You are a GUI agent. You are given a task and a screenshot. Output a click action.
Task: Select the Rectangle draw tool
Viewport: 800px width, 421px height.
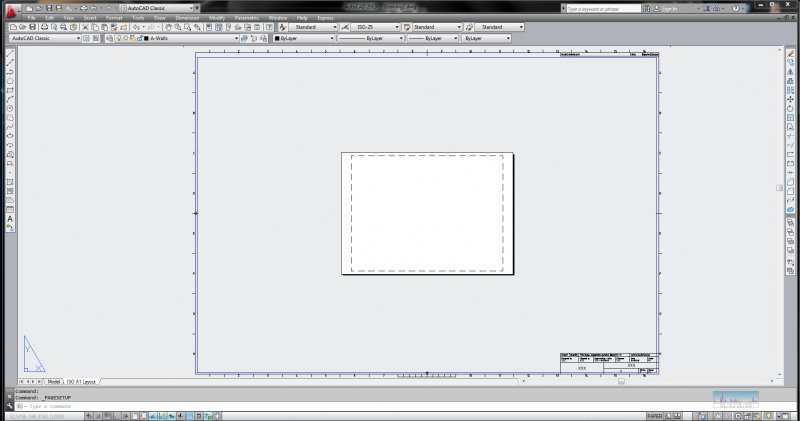point(10,90)
